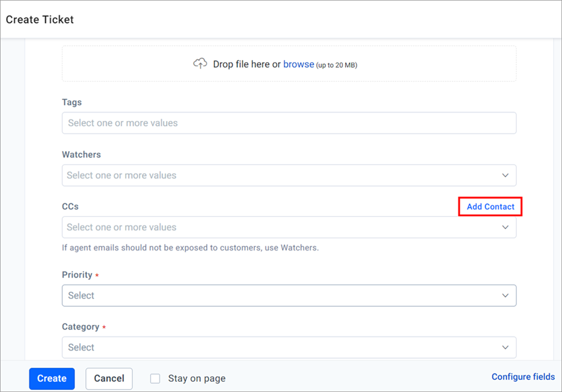Expand the Watchers dropdown chevron
The width and height of the screenshot is (562, 392).
click(505, 176)
